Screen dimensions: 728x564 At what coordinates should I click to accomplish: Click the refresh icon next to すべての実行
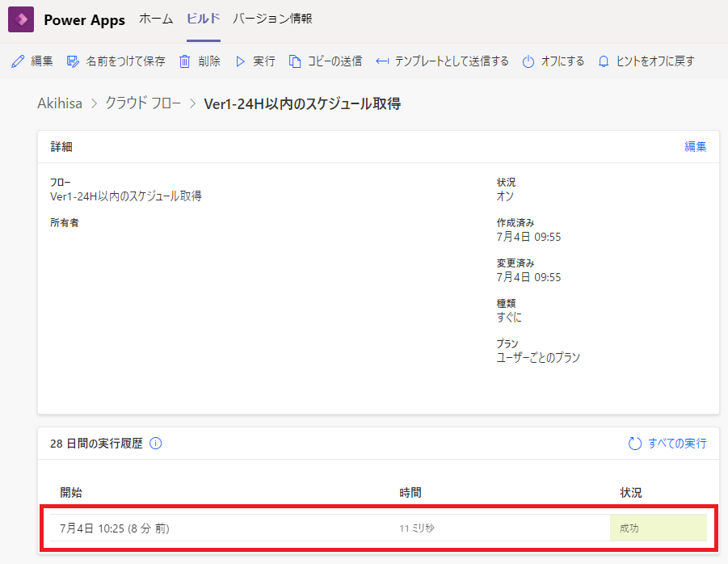637,443
